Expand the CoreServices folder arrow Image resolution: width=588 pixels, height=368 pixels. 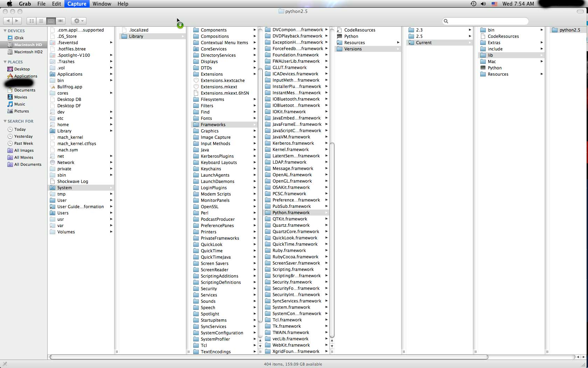tap(255, 49)
